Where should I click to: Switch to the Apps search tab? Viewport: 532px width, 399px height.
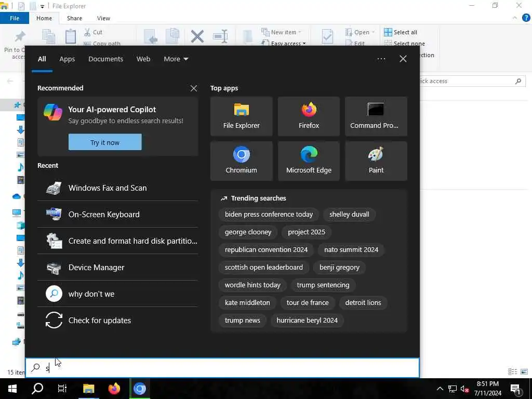67,59
